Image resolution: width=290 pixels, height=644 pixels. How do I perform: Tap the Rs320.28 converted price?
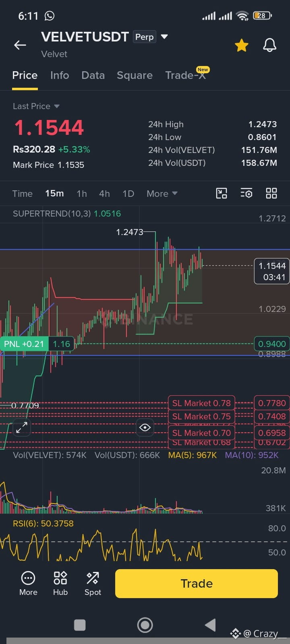(34, 149)
